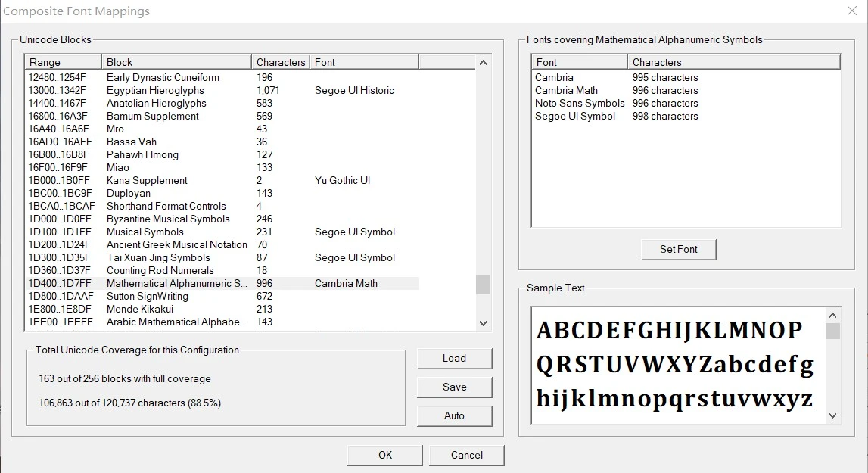Cancel the Composite Font Mappings dialog
The width and height of the screenshot is (868, 473).
point(467,456)
